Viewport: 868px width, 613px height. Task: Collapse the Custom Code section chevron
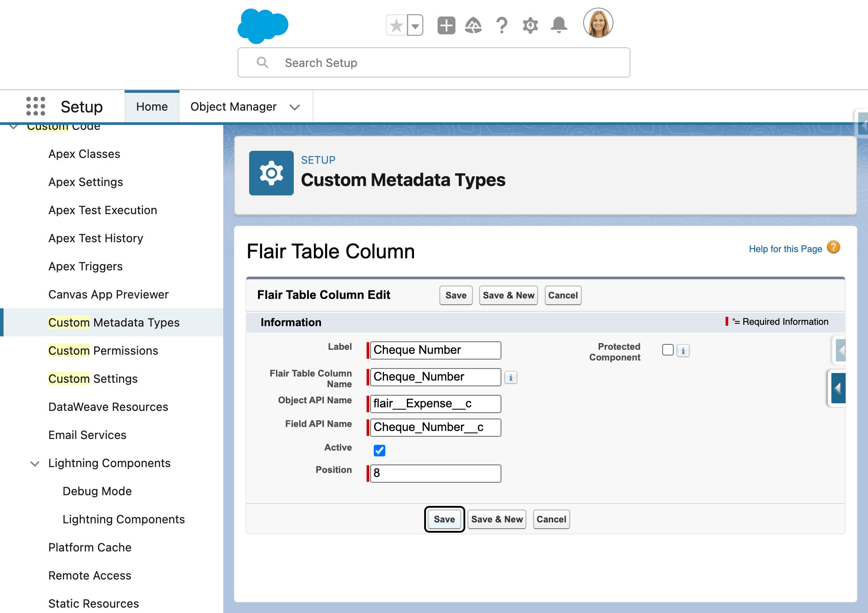point(13,126)
